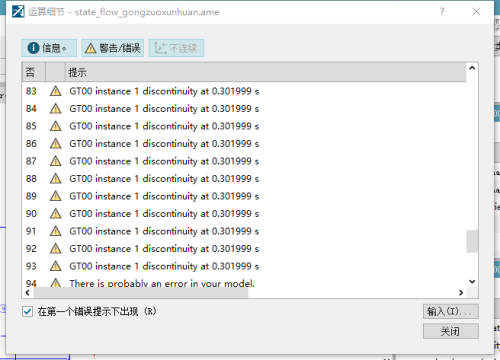Uncheck 在第一个错误提示下出现 checkbox
This screenshot has width=500, height=360.
tap(27, 312)
